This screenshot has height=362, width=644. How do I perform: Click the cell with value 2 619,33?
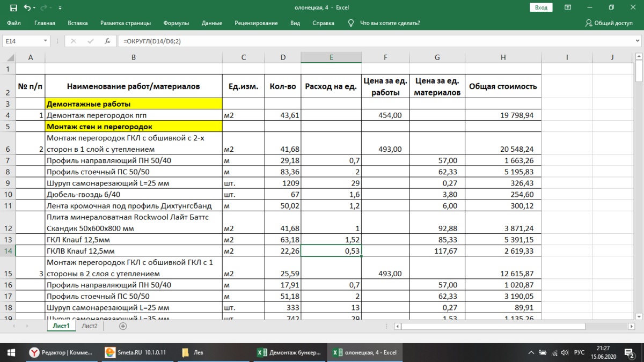(x=503, y=250)
